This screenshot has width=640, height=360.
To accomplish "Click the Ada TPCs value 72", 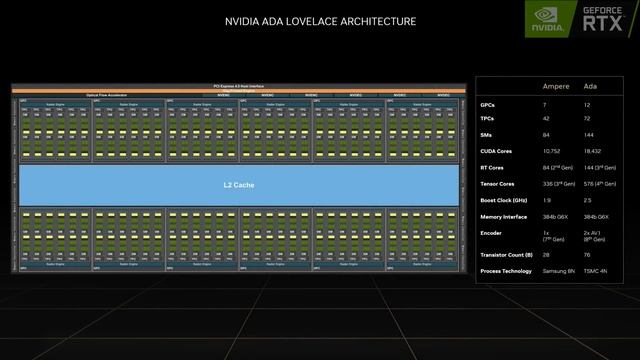I will coord(587,118).
